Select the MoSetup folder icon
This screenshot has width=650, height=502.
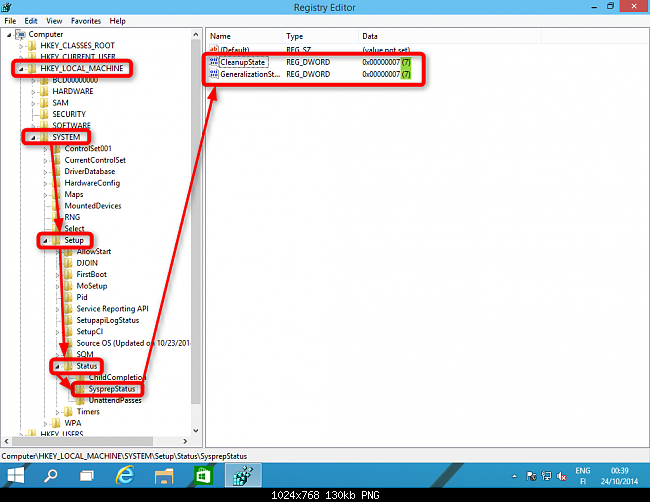(68, 286)
